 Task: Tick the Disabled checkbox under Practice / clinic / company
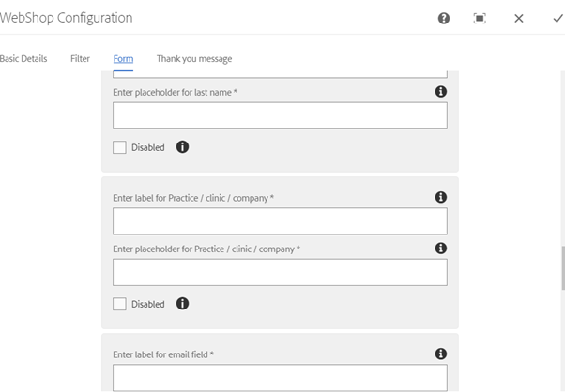tap(119, 304)
